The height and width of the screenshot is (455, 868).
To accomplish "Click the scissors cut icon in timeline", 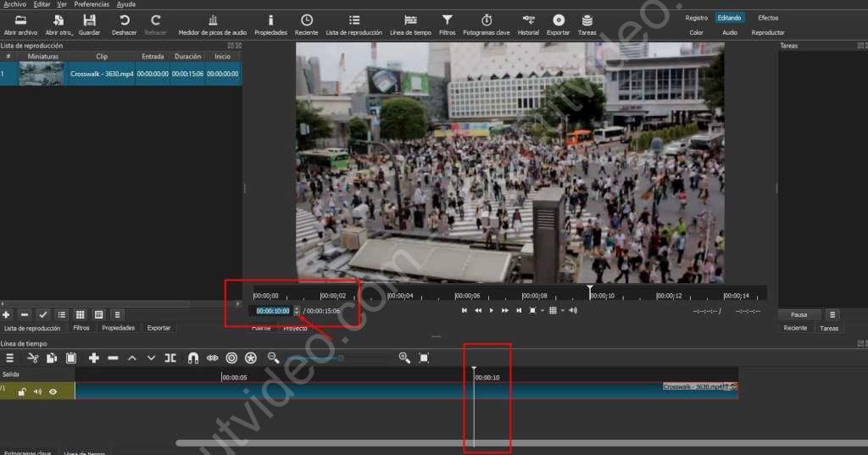I will [32, 358].
